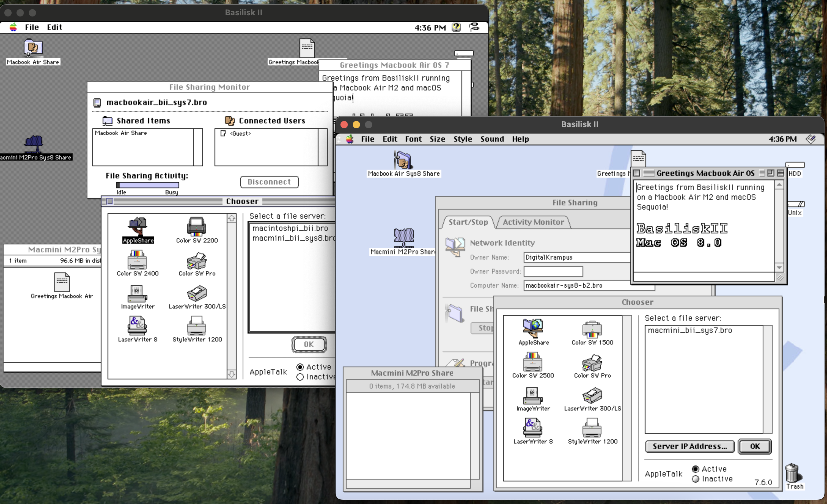Select <Guest> in Connected Users list

click(x=240, y=133)
